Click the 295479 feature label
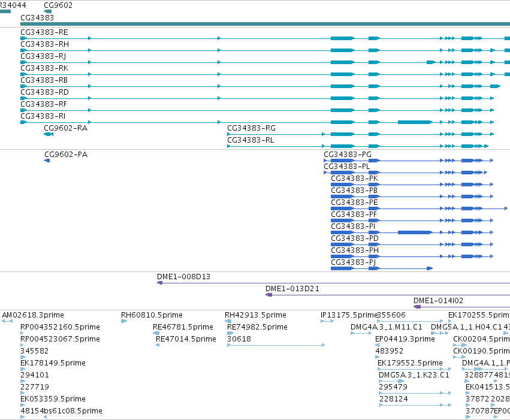The image size is (510, 420). point(393,388)
